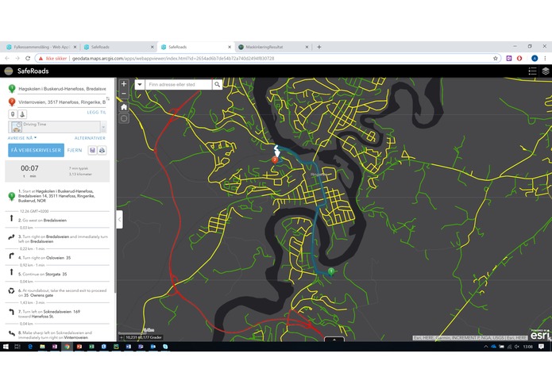The height and width of the screenshot is (392, 552).
Task: Reload the page with the refresh icon
Action: 28,59
